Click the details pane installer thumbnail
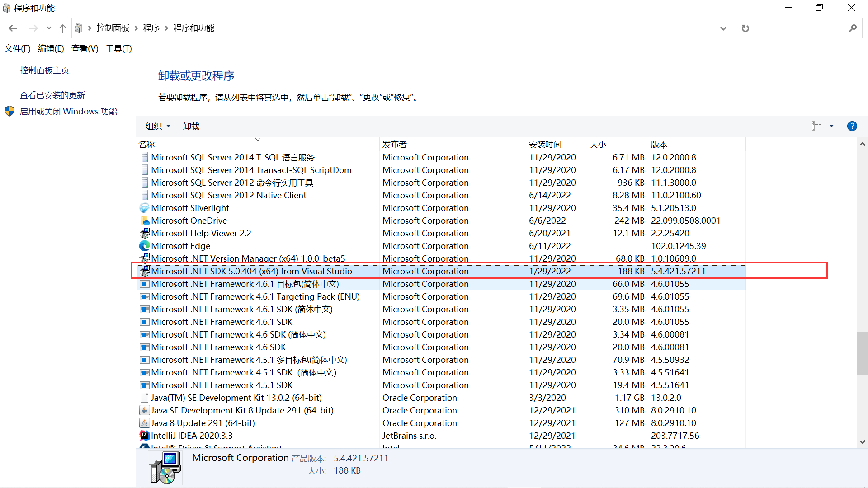The height and width of the screenshot is (488, 868). (x=165, y=467)
